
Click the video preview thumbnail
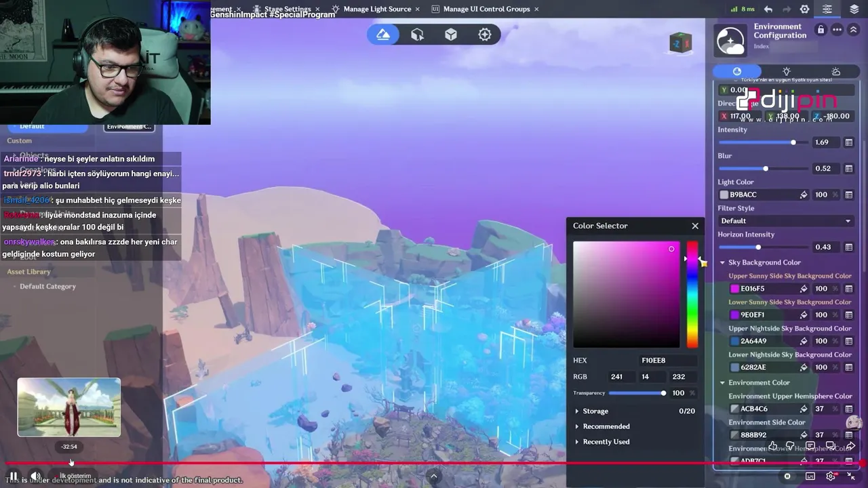point(69,407)
